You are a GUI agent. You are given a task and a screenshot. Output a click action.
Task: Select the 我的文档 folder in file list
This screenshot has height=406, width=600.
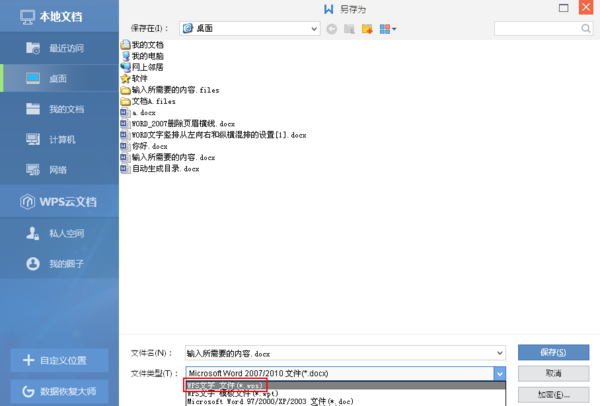click(x=142, y=45)
